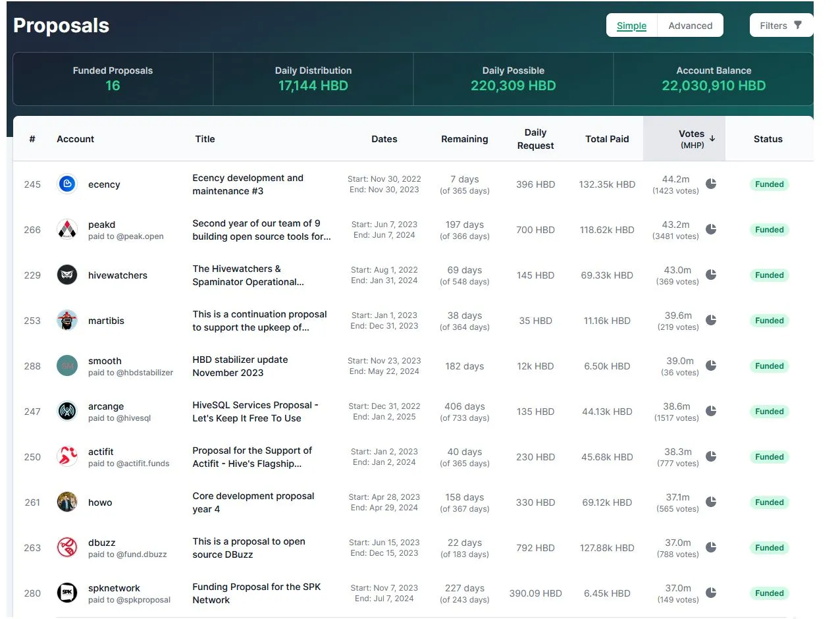Click the hivewatchers owl avatar icon
Screen dimensions: 840x619
click(67, 275)
